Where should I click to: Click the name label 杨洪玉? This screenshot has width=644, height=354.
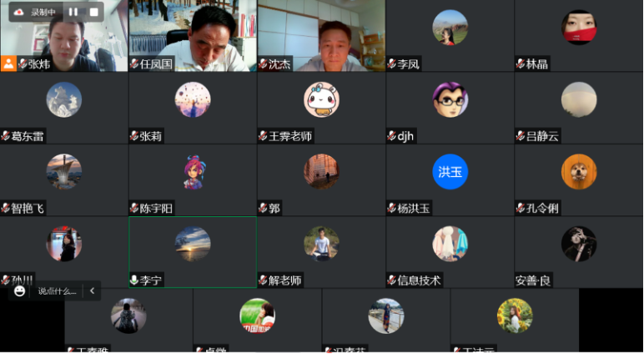tap(414, 209)
